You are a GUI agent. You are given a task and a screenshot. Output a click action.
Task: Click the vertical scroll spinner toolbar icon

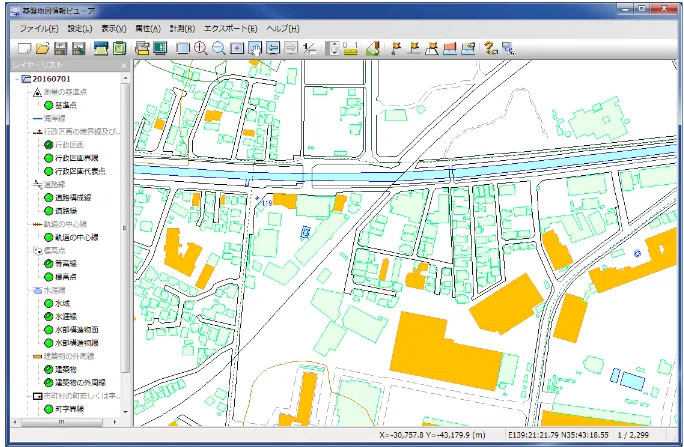[333, 48]
